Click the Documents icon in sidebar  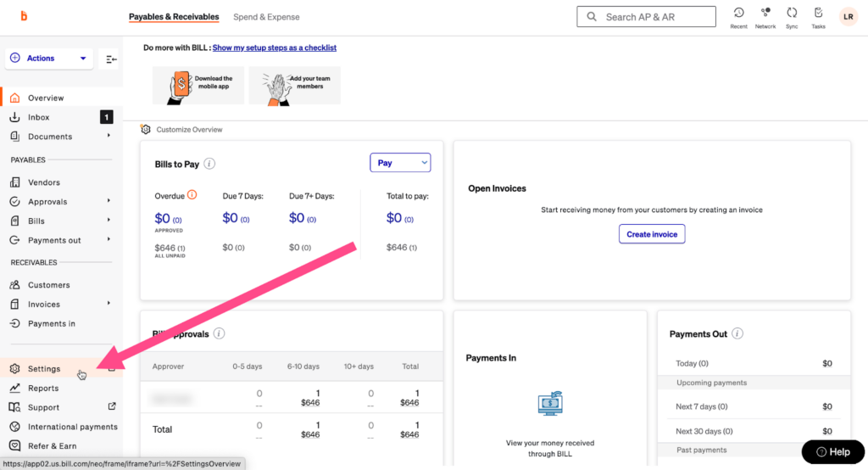15,137
